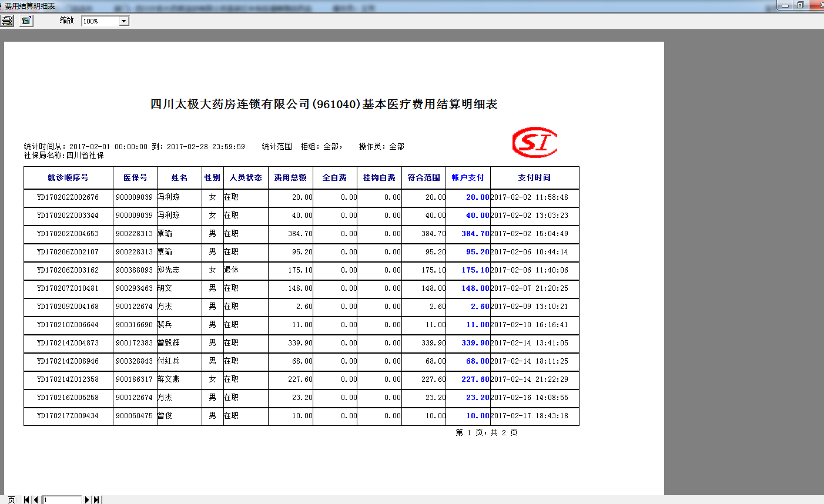Click the 统计时间从 date range text
Screen dimensions: 824x504
pyautogui.click(x=135, y=146)
